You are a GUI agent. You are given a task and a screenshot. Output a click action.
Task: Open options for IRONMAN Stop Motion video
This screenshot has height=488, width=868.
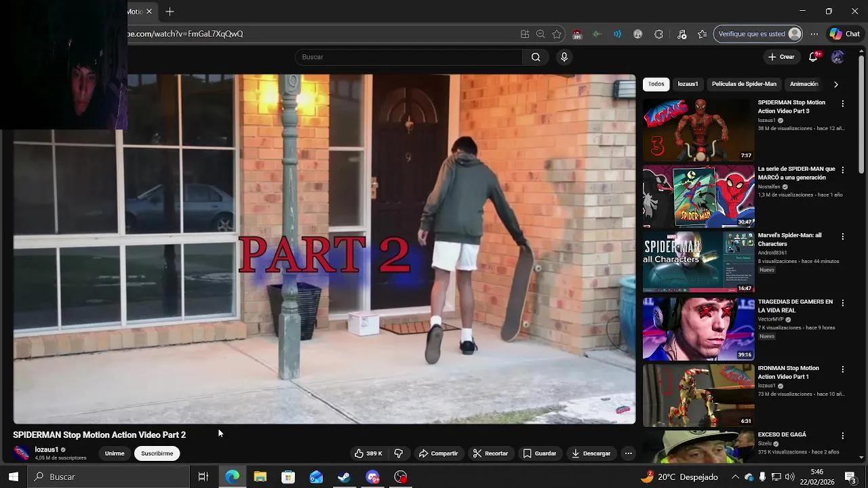[x=843, y=369]
